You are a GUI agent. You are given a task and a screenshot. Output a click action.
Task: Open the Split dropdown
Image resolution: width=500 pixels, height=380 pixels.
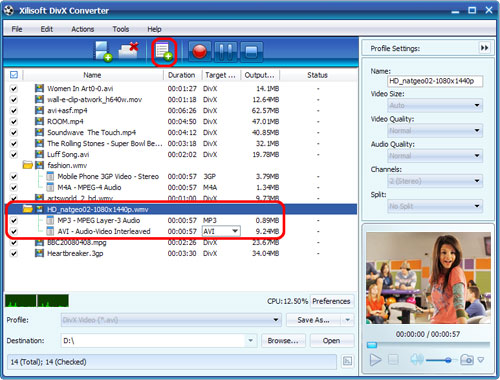click(435, 206)
